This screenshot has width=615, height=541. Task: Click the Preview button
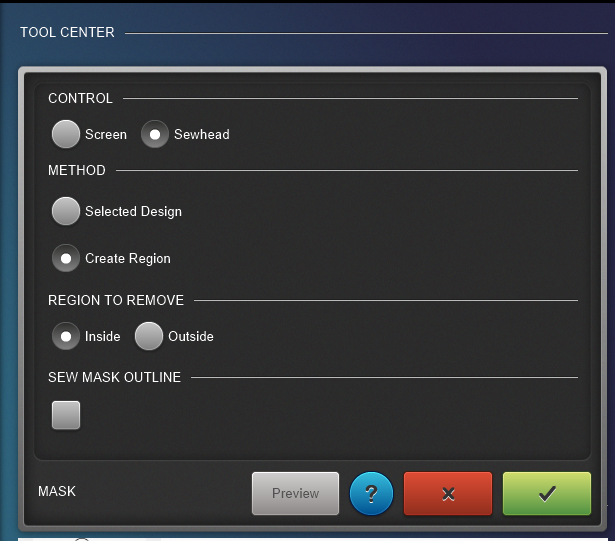(x=295, y=494)
